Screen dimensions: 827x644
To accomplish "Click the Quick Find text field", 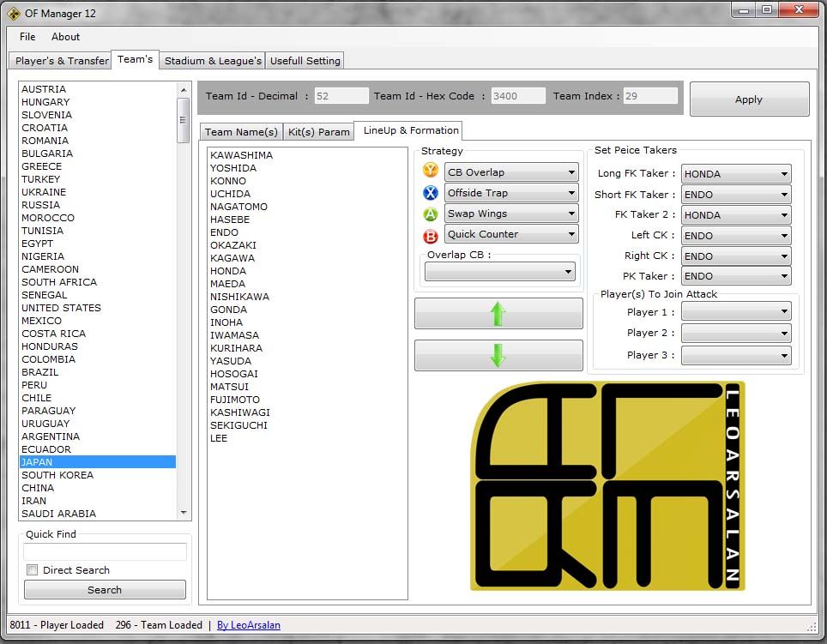I will tap(105, 551).
